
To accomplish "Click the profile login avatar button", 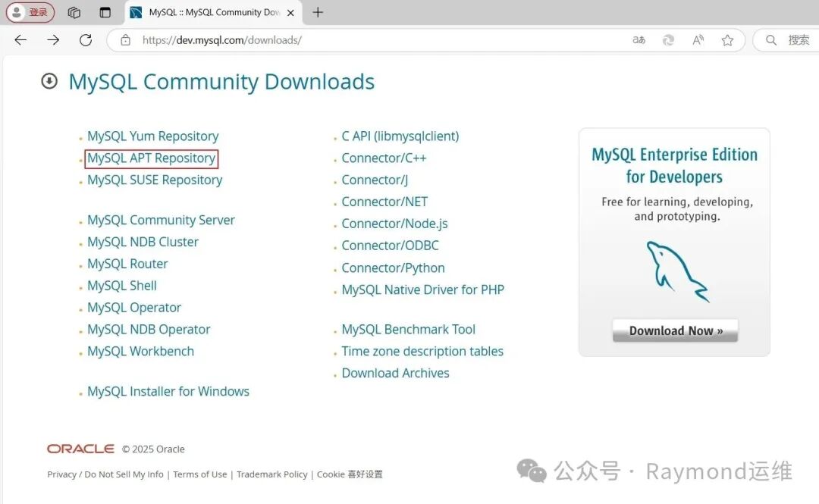I will tap(30, 12).
